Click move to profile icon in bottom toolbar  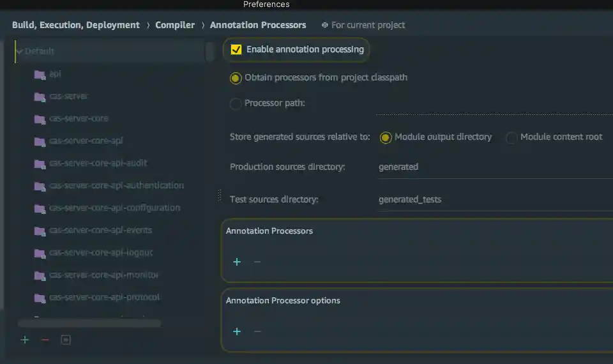pos(65,340)
